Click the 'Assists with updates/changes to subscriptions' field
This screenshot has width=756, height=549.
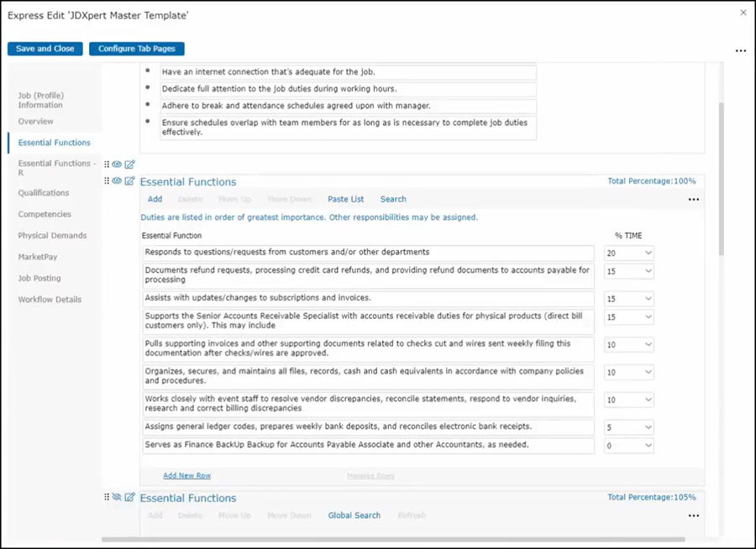[368, 299]
